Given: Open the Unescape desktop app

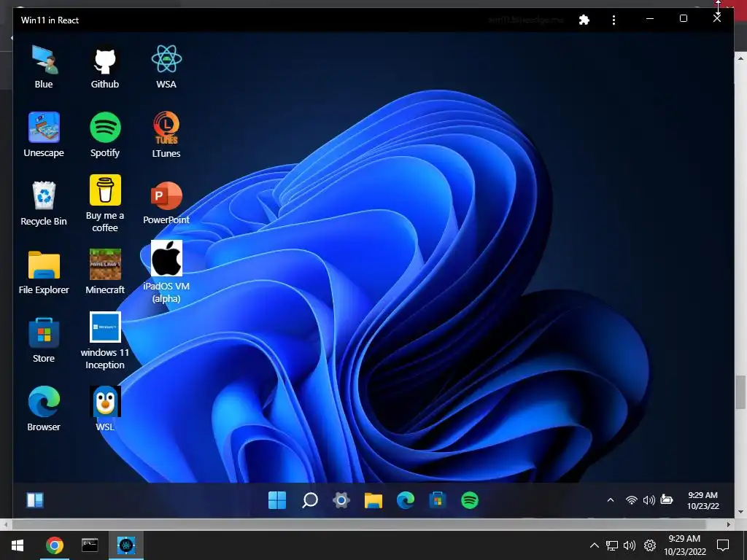Looking at the screenshot, I should tap(44, 135).
